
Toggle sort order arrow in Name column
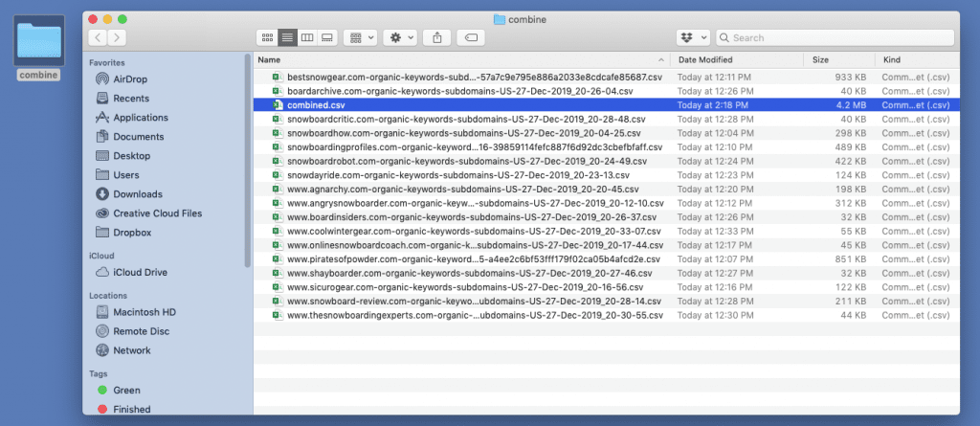pos(661,60)
